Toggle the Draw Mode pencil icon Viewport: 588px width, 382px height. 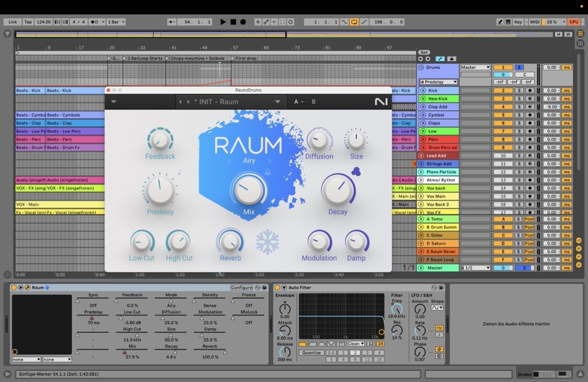tap(500, 22)
